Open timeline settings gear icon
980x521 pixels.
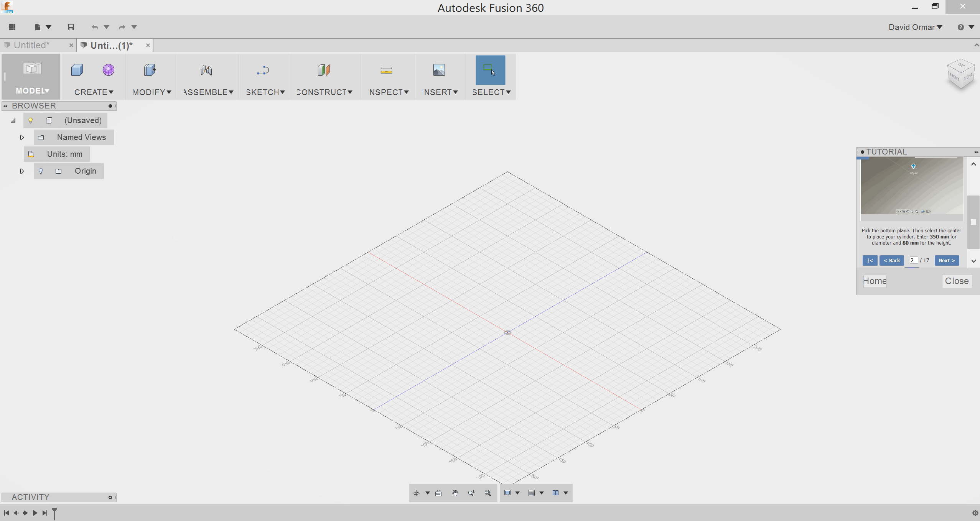point(975,513)
